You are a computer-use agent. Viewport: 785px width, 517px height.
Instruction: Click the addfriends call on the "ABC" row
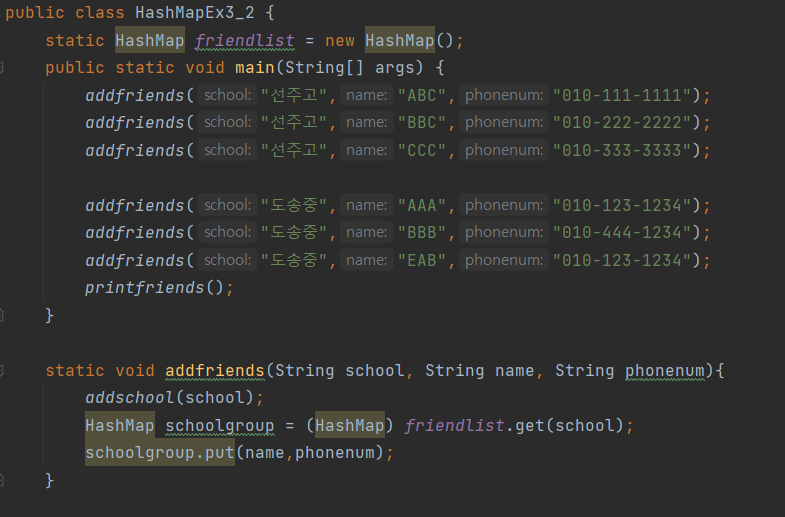coord(135,95)
